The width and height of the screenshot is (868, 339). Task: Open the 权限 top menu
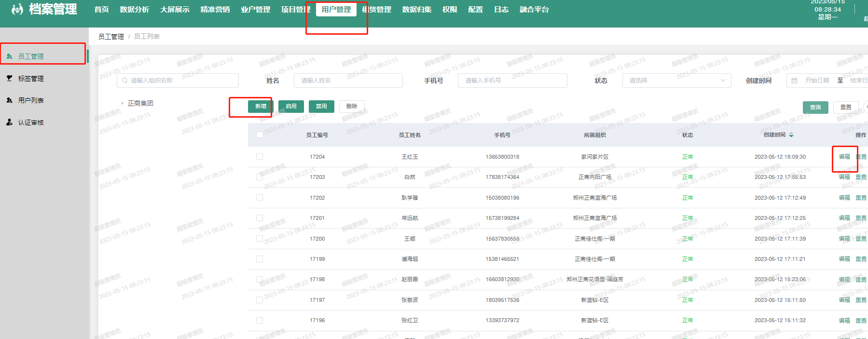[450, 10]
